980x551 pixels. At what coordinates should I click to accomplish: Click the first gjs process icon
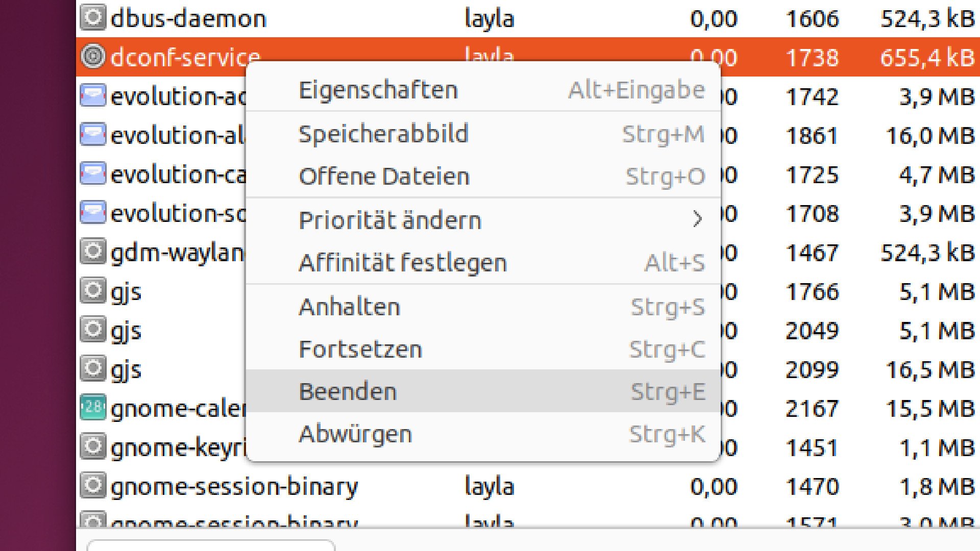[x=93, y=291]
